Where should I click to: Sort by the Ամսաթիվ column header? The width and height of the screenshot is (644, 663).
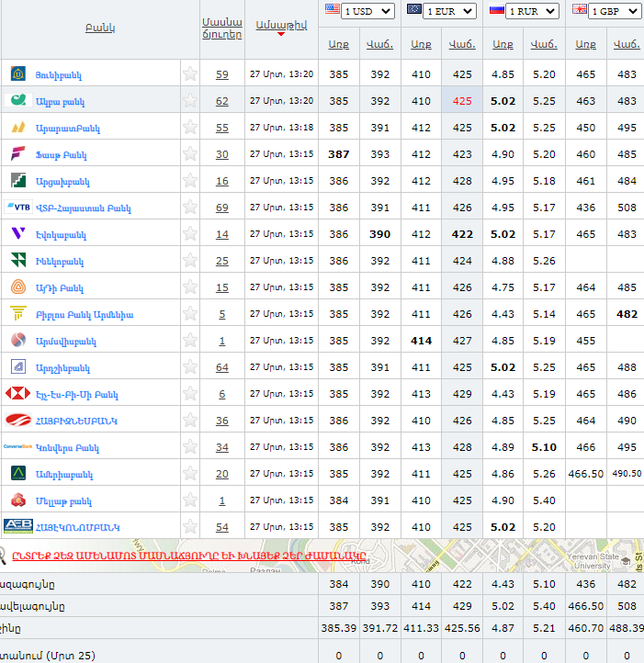281,25
